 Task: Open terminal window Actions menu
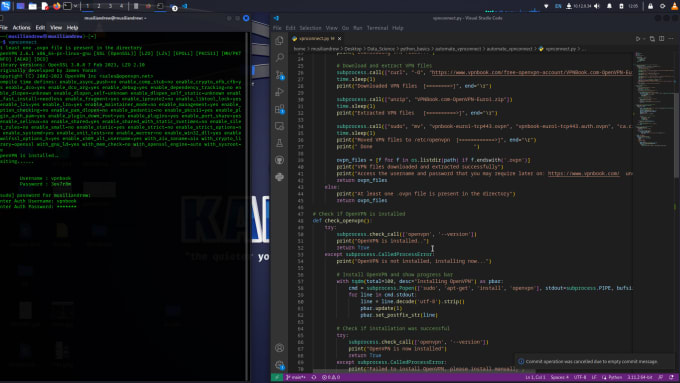point(21,27)
